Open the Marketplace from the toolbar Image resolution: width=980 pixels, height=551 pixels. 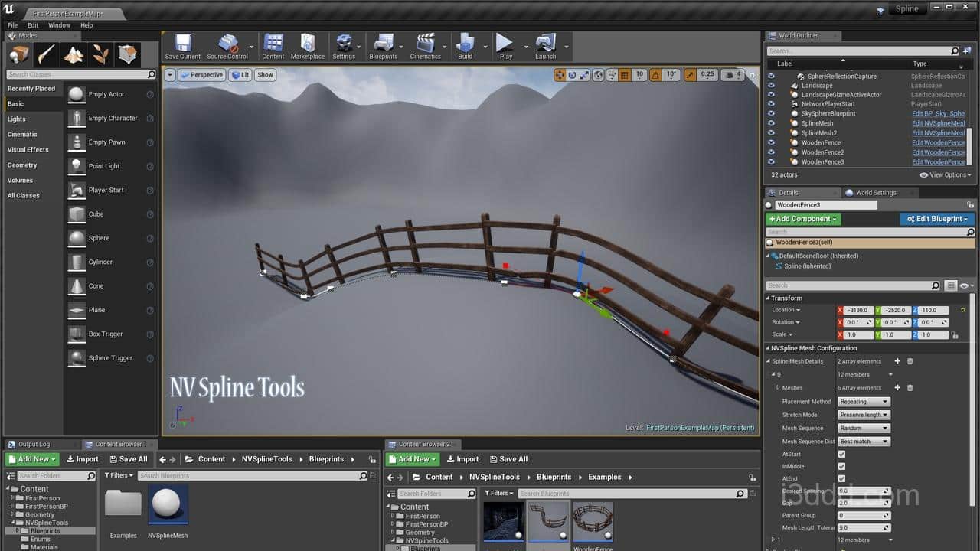click(307, 46)
